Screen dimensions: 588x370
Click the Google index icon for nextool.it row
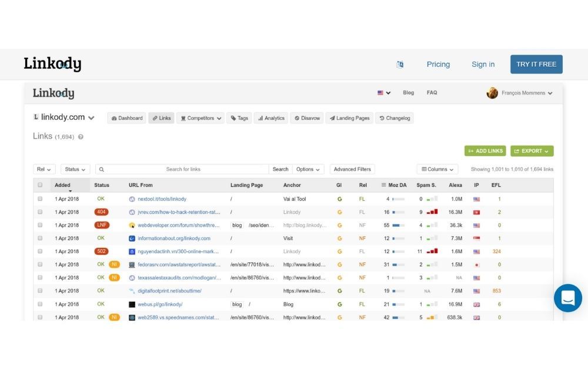(x=339, y=199)
